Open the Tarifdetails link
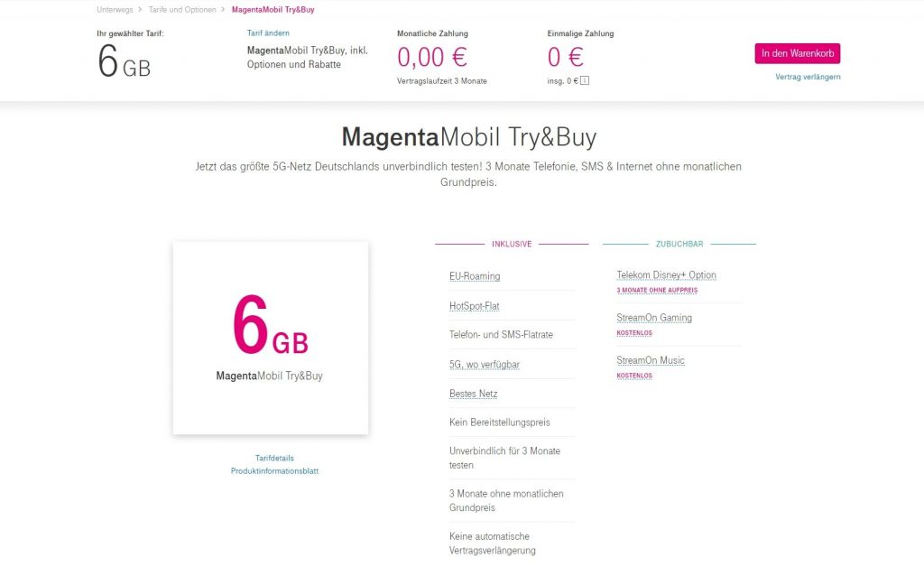Image resolution: width=924 pixels, height=576 pixels. coord(274,458)
